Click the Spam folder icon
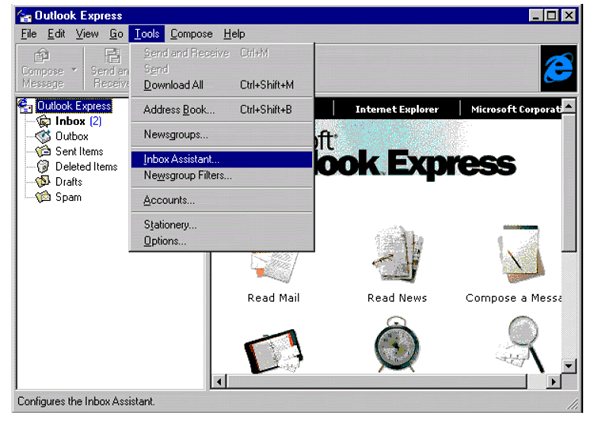The height and width of the screenshot is (432, 600). 43,197
